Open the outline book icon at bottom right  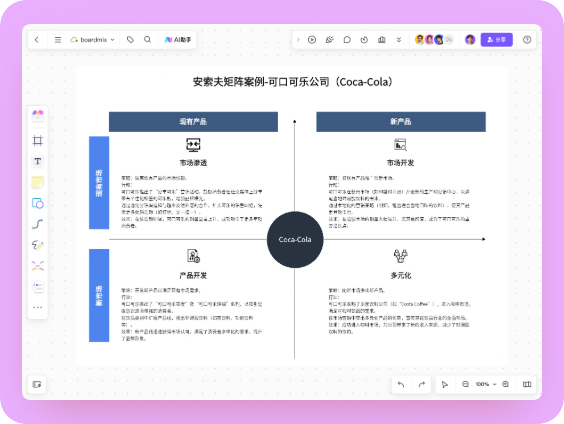527,384
